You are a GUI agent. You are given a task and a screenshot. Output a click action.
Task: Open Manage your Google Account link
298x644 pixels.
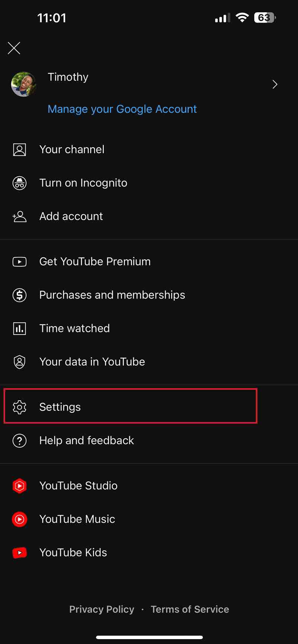[122, 109]
